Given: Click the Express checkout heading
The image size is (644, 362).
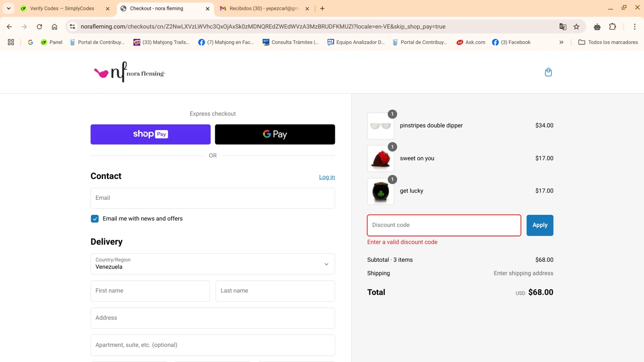Looking at the screenshot, I should (x=213, y=114).
